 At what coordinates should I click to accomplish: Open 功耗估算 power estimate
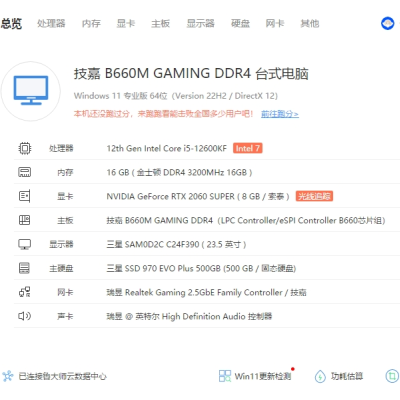pos(347,376)
